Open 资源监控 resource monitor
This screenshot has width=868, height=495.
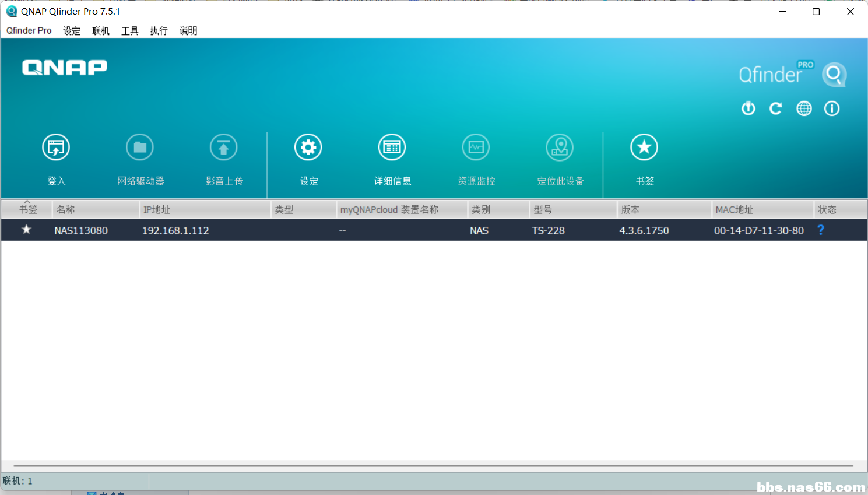pos(476,148)
